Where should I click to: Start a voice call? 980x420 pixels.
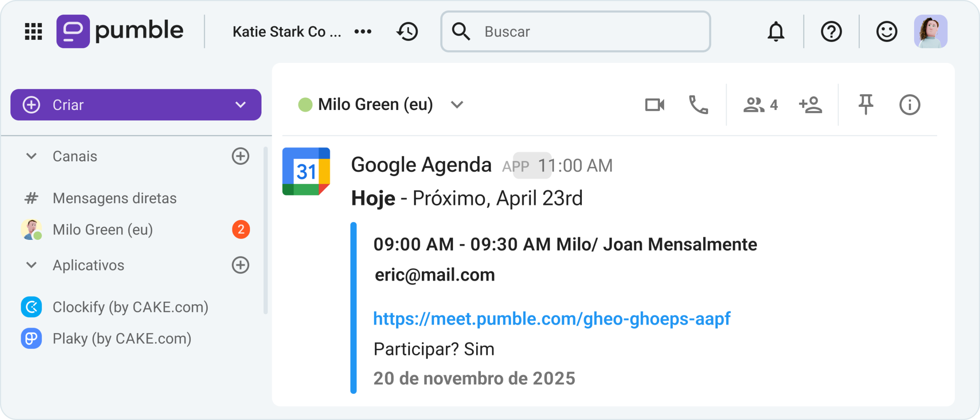click(698, 105)
